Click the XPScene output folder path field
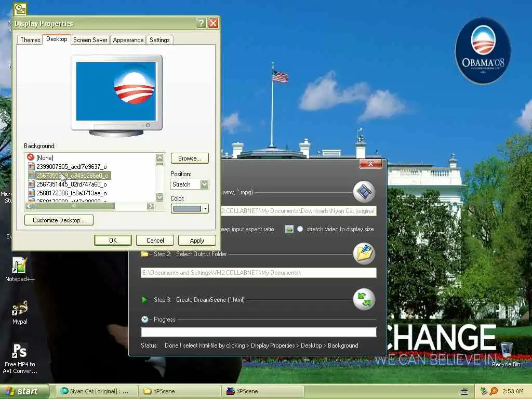 pos(259,273)
